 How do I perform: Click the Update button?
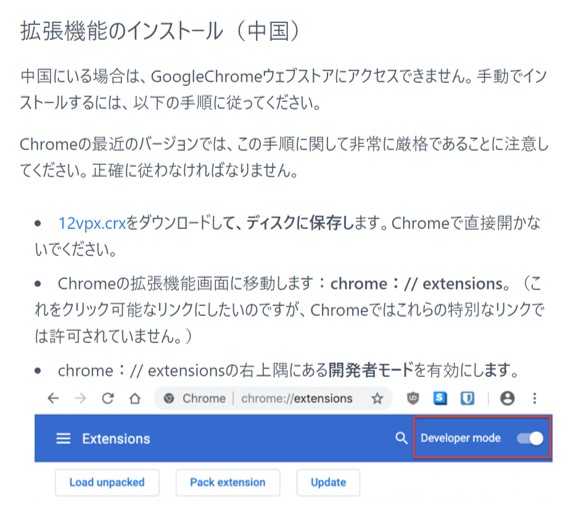pos(328,483)
